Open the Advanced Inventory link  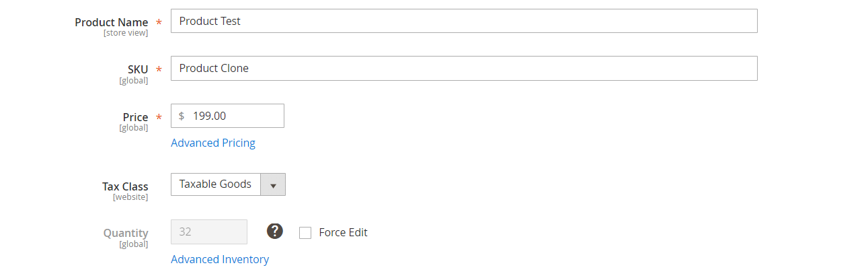point(220,259)
